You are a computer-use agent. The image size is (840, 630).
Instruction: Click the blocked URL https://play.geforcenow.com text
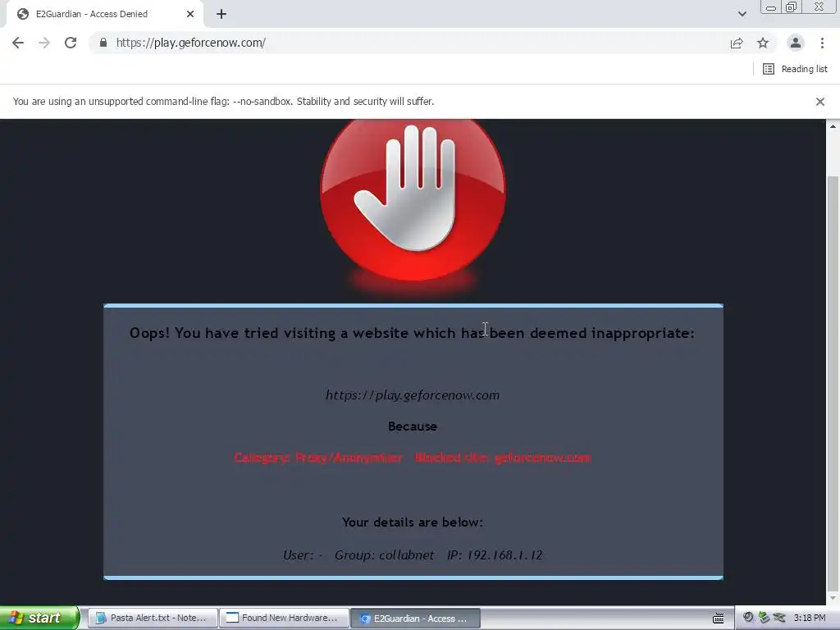[413, 395]
